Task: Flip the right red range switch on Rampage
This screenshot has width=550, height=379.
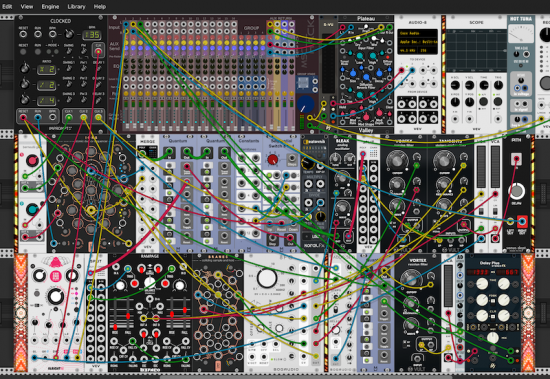Action: click(159, 270)
